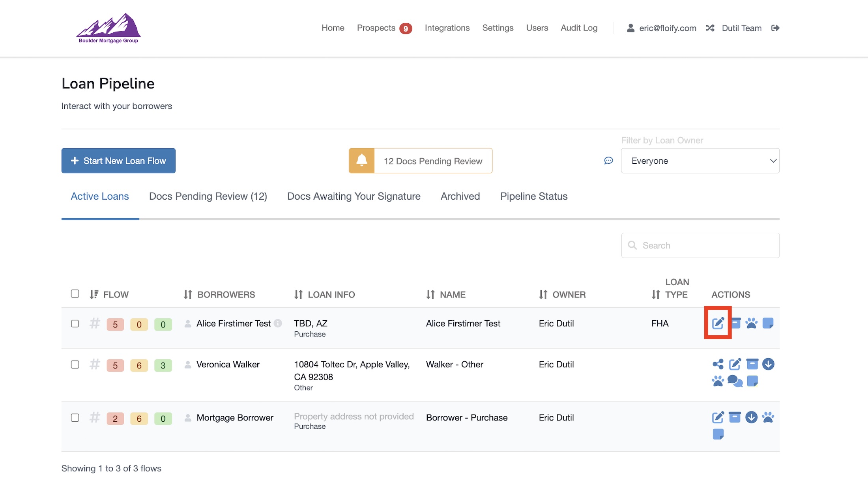Switch to the Archived tab
The image size is (868, 501).
coord(460,196)
